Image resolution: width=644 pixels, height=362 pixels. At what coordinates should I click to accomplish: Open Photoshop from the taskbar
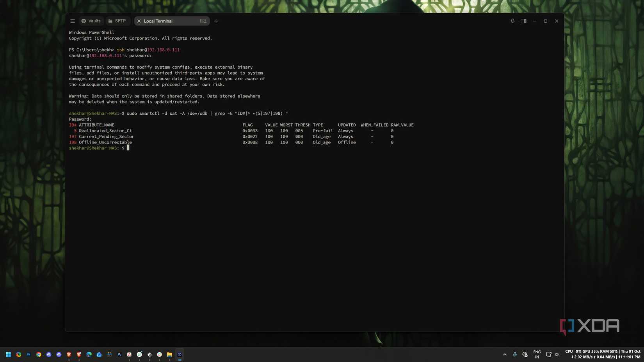tap(28, 355)
